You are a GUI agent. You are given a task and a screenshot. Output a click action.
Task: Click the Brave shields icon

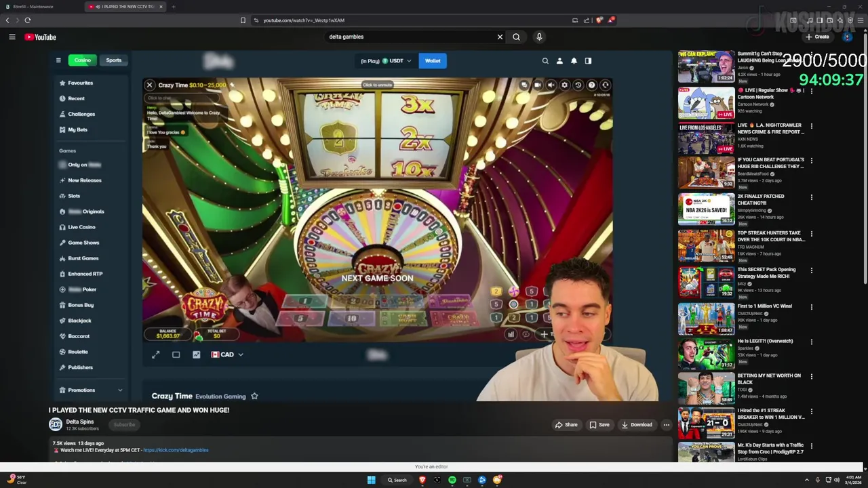click(x=599, y=20)
